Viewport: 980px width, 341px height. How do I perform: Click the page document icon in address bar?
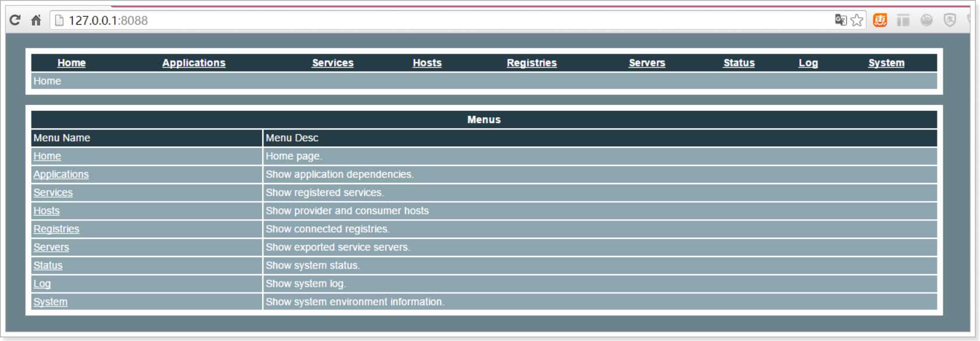59,20
